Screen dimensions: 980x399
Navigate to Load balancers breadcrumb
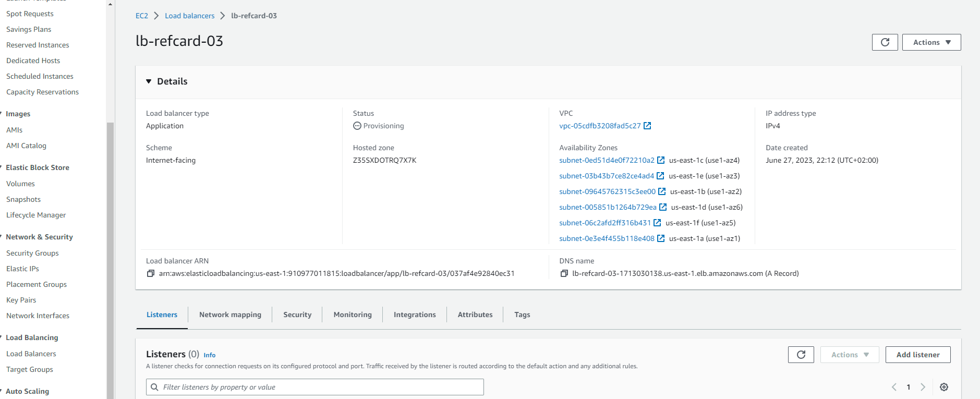[189, 16]
